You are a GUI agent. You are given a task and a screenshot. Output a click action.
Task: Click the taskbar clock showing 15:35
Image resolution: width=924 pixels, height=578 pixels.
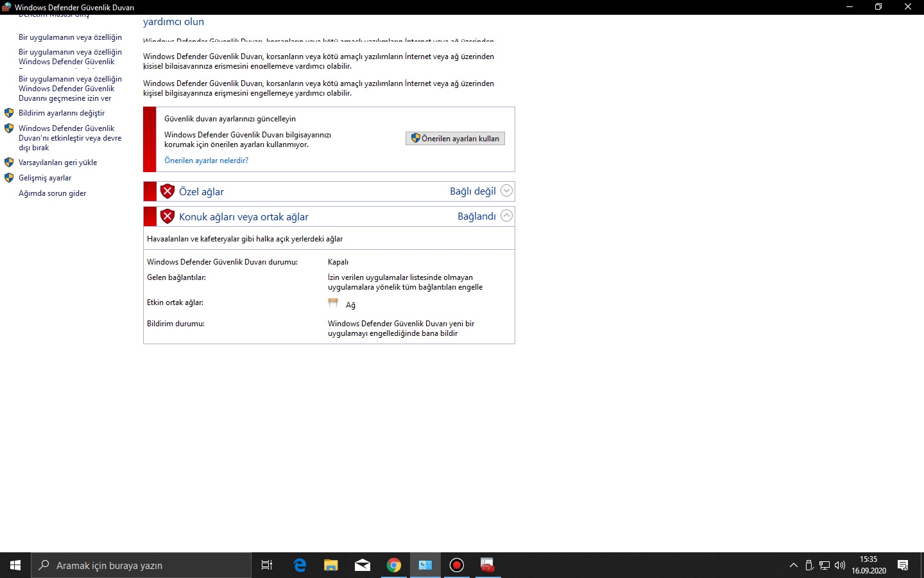(x=869, y=565)
